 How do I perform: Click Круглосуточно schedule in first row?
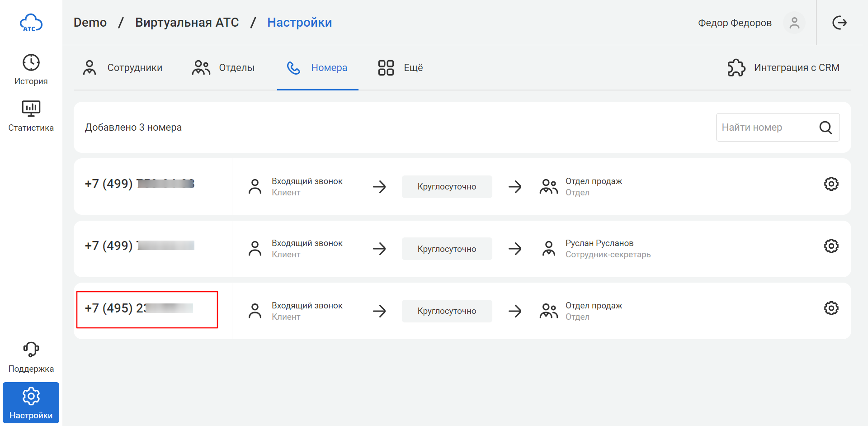coord(447,187)
